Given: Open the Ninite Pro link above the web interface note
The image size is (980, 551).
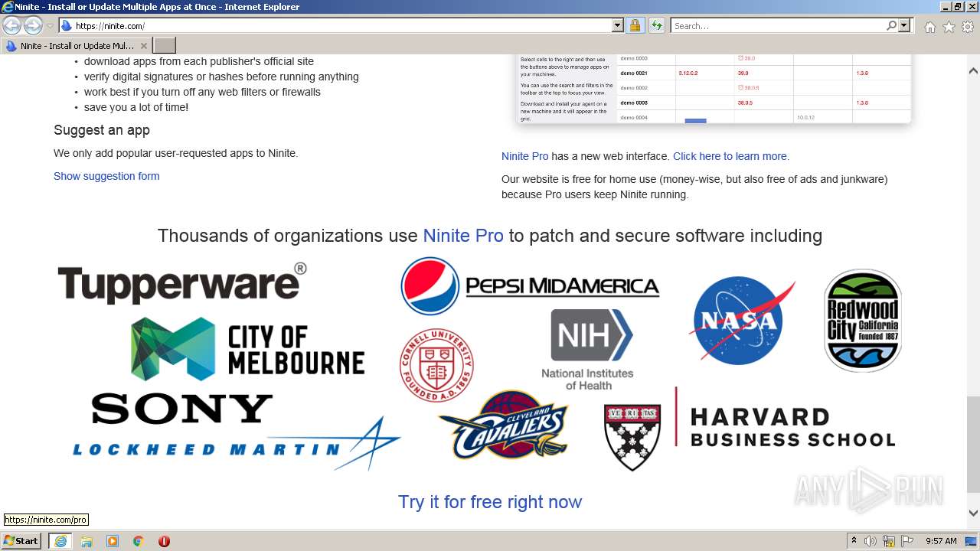Looking at the screenshot, I should tap(524, 156).
